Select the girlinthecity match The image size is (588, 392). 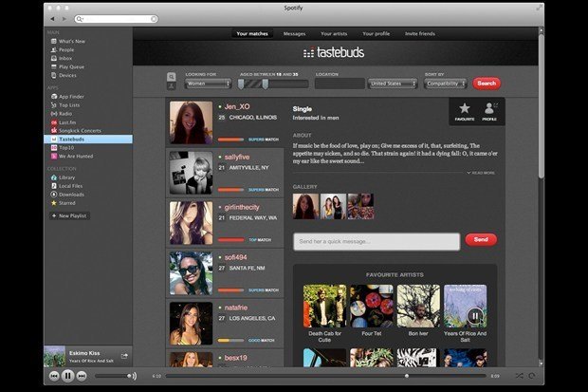[x=225, y=223]
